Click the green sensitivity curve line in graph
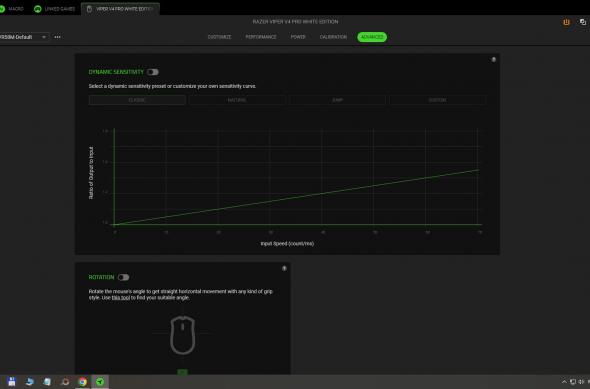 click(x=296, y=197)
